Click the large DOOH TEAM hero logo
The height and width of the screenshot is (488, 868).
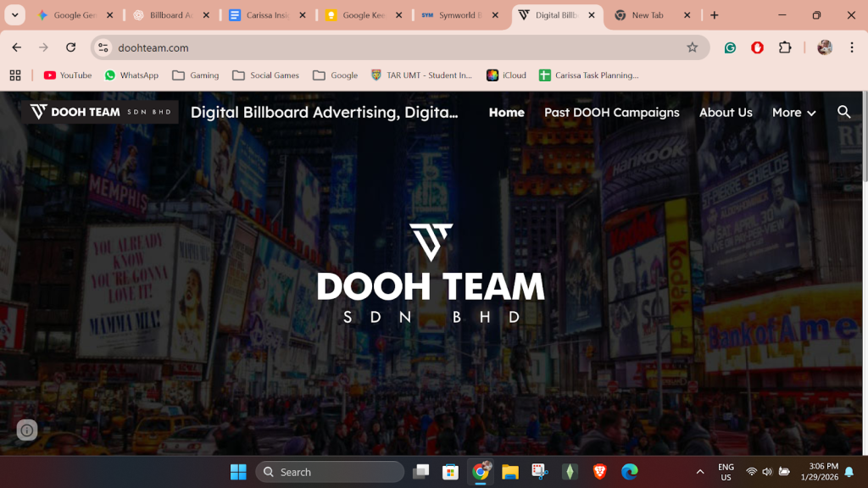[431, 274]
